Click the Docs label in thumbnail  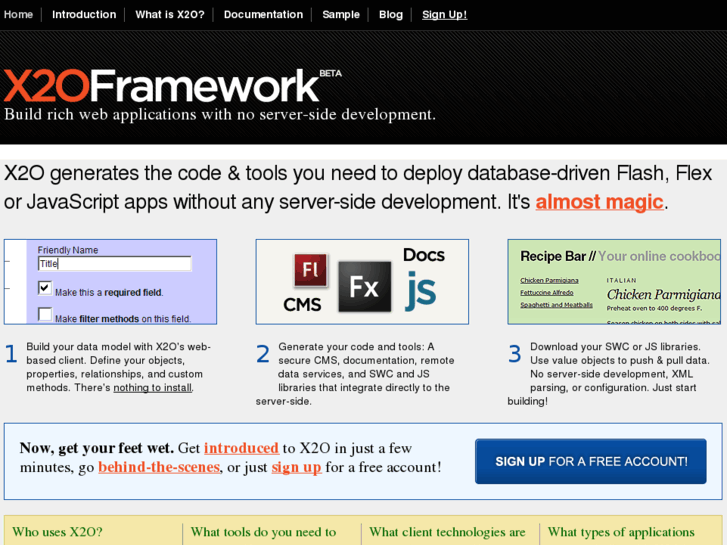(x=424, y=255)
